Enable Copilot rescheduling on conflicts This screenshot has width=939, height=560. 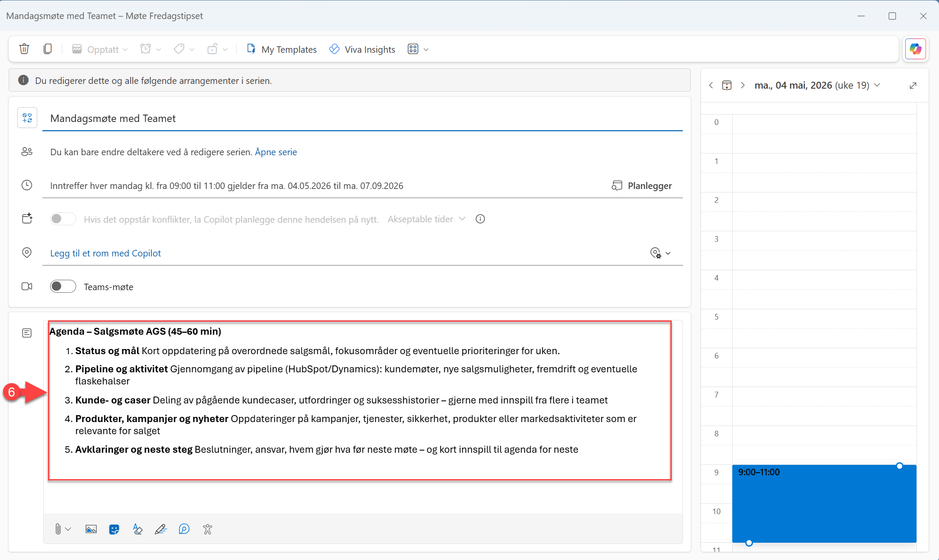pyautogui.click(x=62, y=219)
